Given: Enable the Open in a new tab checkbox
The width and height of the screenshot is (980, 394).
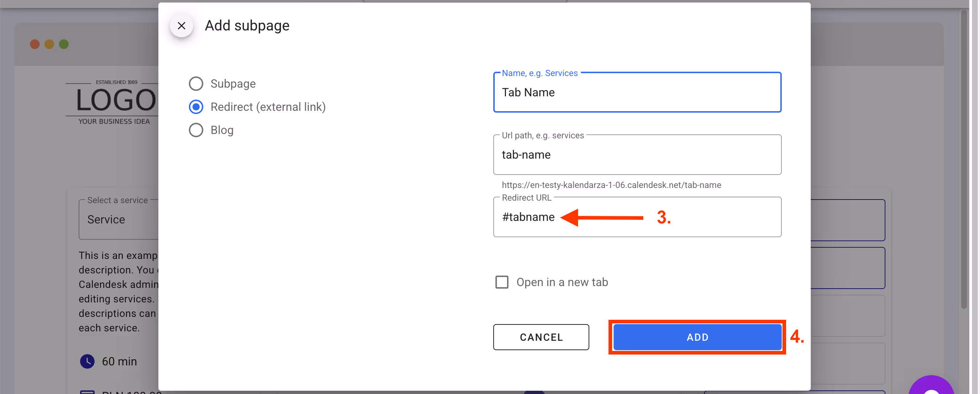Looking at the screenshot, I should 502,282.
